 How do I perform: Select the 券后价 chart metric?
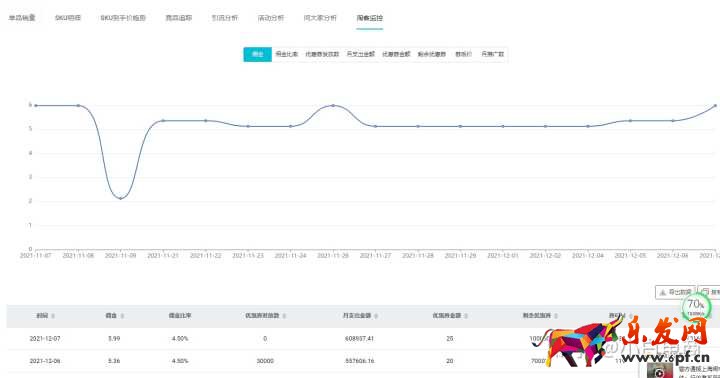463,54
